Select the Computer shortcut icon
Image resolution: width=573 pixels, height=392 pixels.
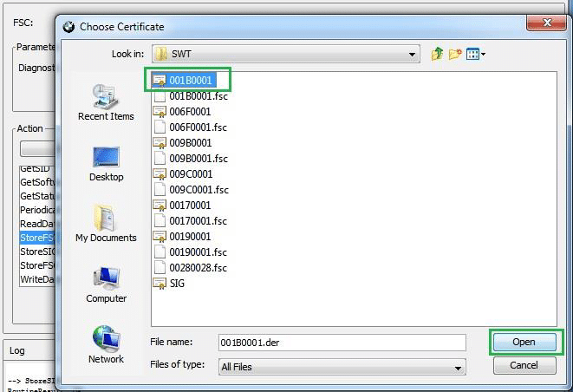tap(106, 278)
